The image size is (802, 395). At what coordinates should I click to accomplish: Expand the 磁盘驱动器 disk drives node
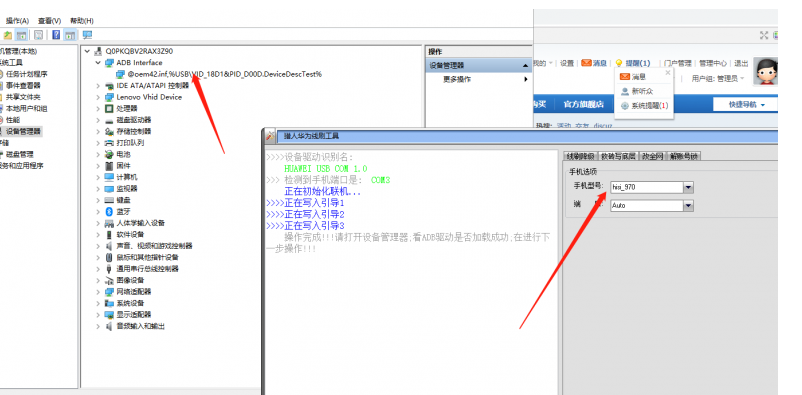(98, 120)
